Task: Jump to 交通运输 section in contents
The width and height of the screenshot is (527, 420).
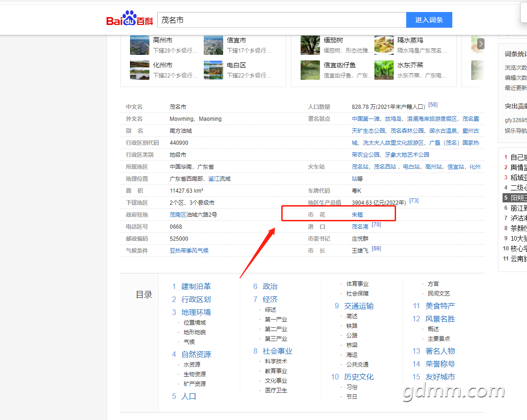Action: pos(359,306)
